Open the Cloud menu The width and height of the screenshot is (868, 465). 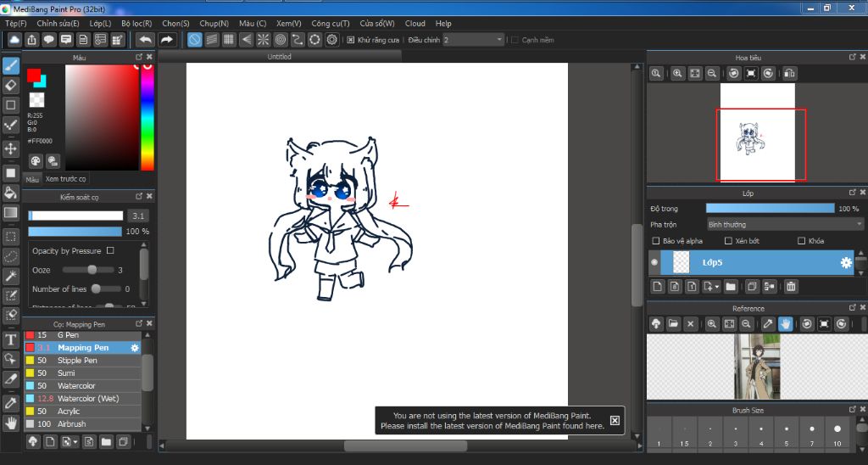pos(415,23)
